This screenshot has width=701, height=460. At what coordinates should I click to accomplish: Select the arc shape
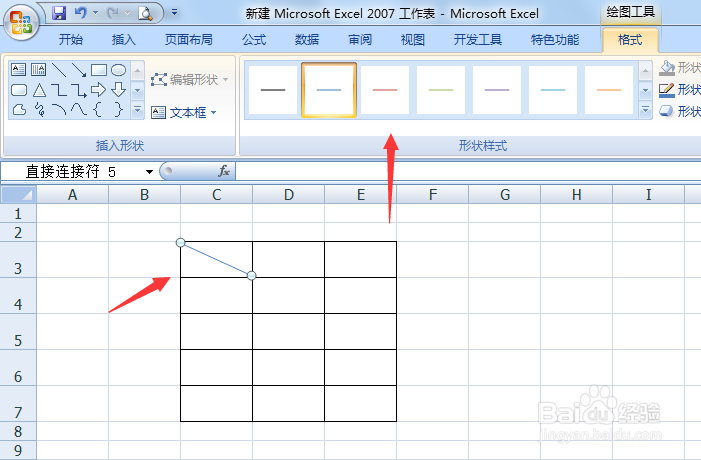click(59, 110)
